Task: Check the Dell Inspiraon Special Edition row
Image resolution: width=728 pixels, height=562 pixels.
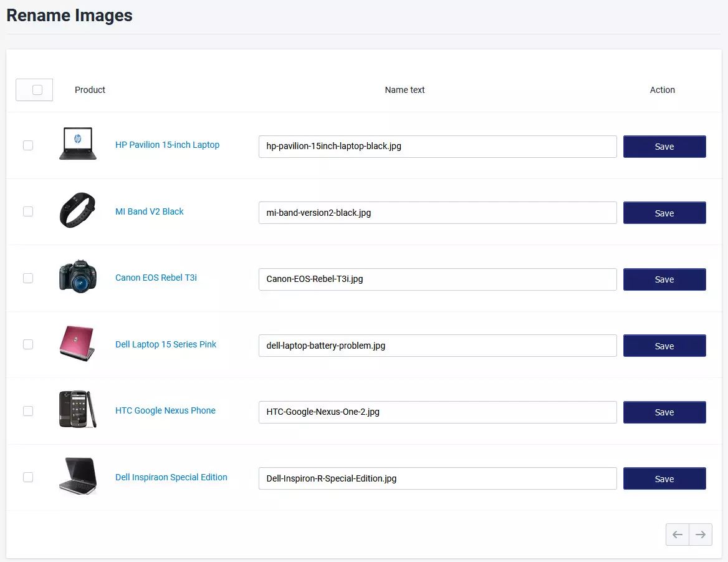Action: (x=28, y=477)
